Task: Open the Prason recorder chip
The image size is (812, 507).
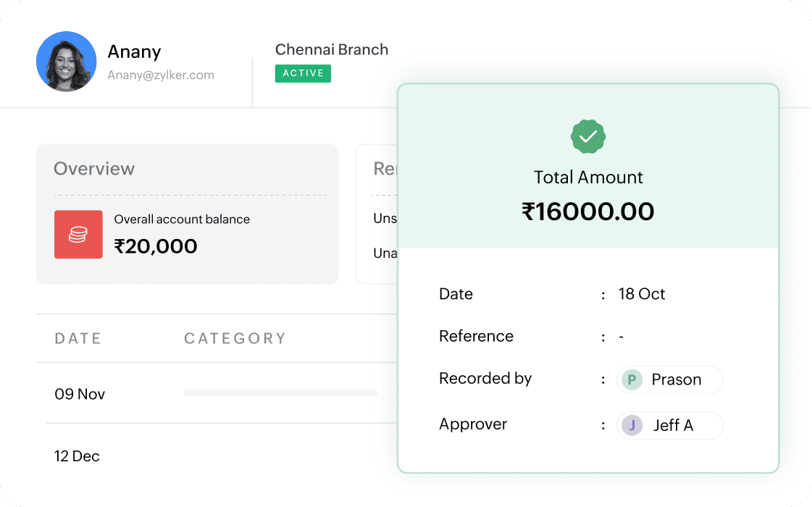Action: (669, 379)
